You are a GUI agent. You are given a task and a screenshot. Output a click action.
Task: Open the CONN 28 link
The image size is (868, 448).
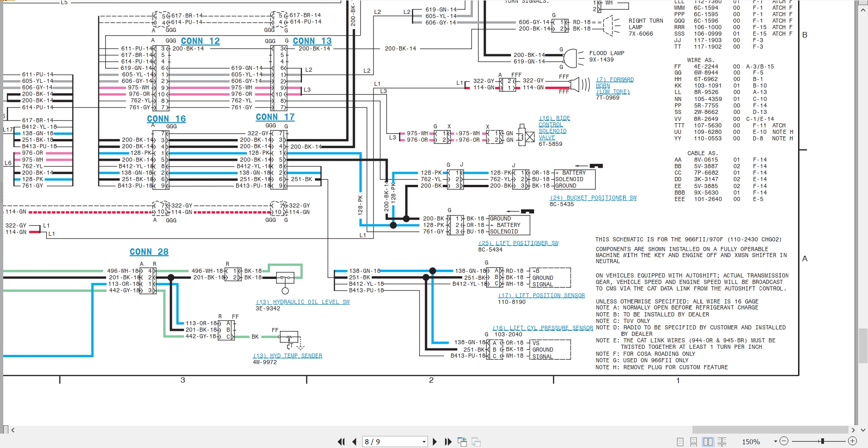149,252
